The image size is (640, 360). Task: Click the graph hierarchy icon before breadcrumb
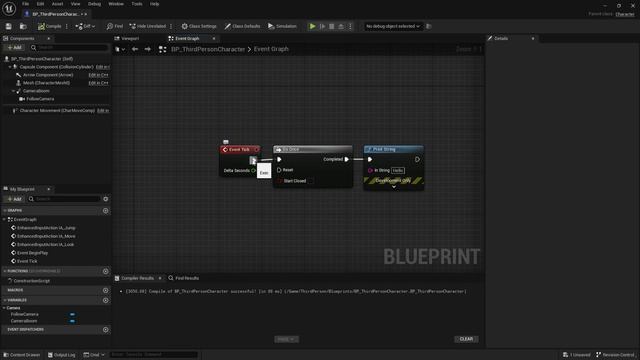[162, 49]
